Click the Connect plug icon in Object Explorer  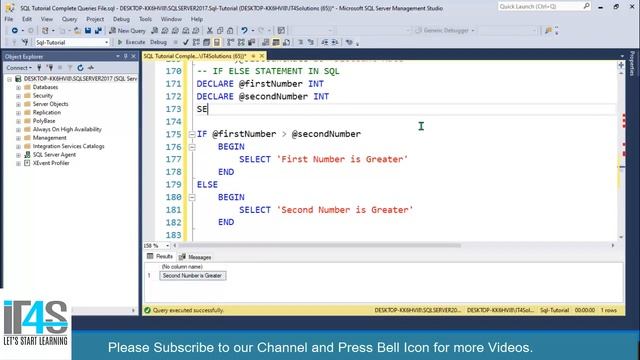pos(39,68)
